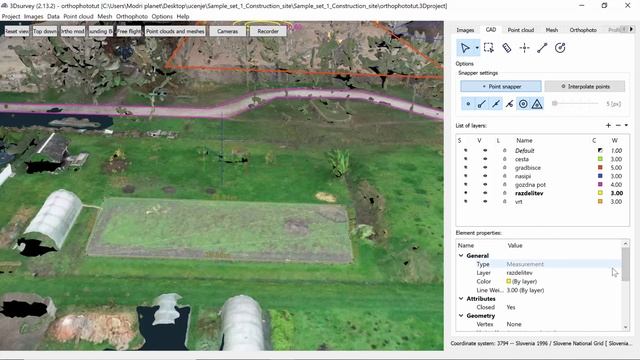Choose the ruler measurement tool
Viewport: 640px width, 360px height.
tap(507, 48)
